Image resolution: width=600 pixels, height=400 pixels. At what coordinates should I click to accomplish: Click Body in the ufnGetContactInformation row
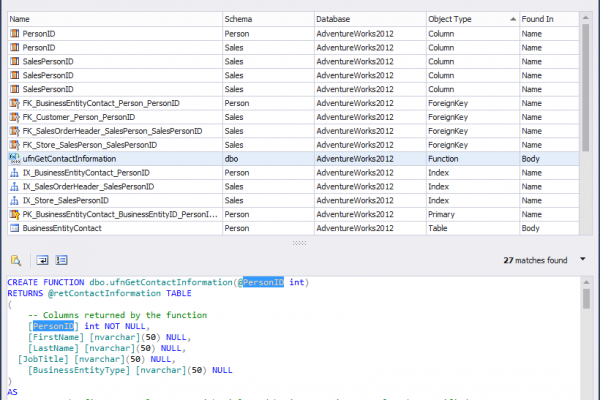(x=530, y=158)
